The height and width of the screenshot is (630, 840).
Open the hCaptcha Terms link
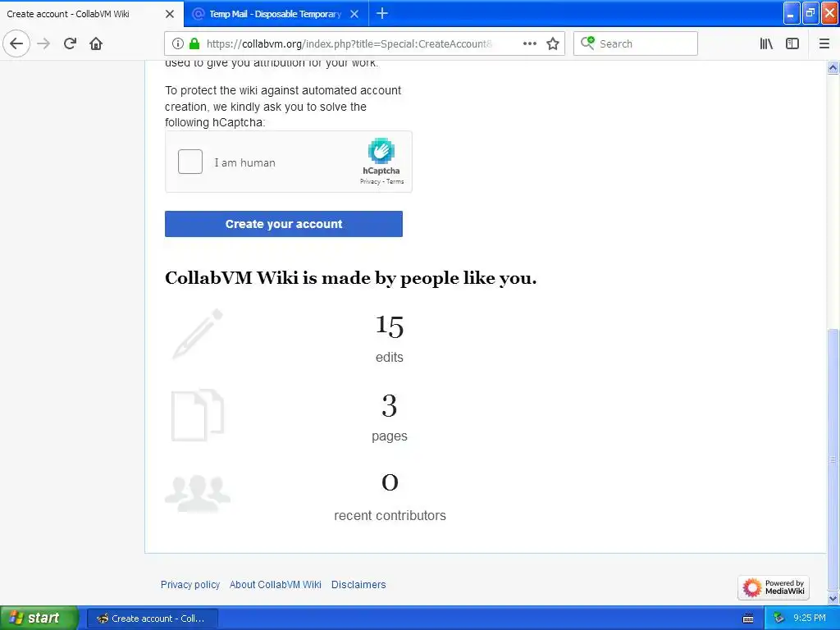coord(395,181)
